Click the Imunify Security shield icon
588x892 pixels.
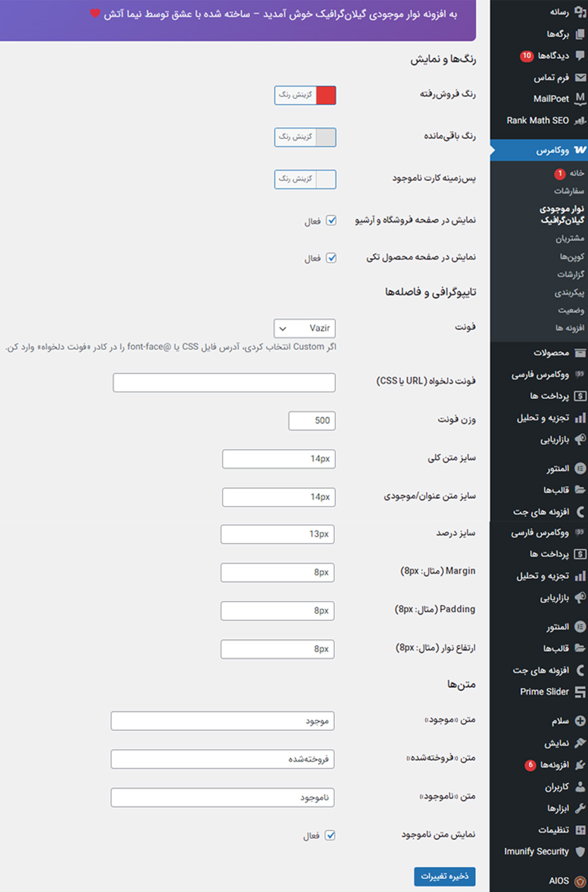click(580, 851)
